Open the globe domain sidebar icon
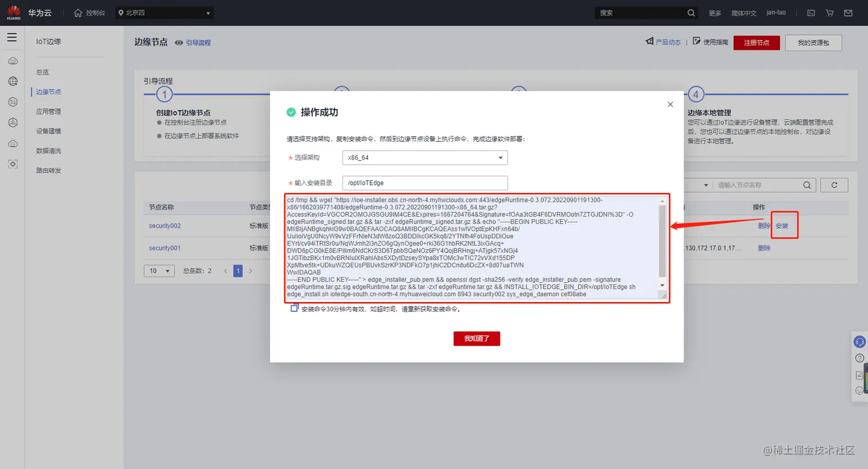The image size is (868, 469). [13, 82]
